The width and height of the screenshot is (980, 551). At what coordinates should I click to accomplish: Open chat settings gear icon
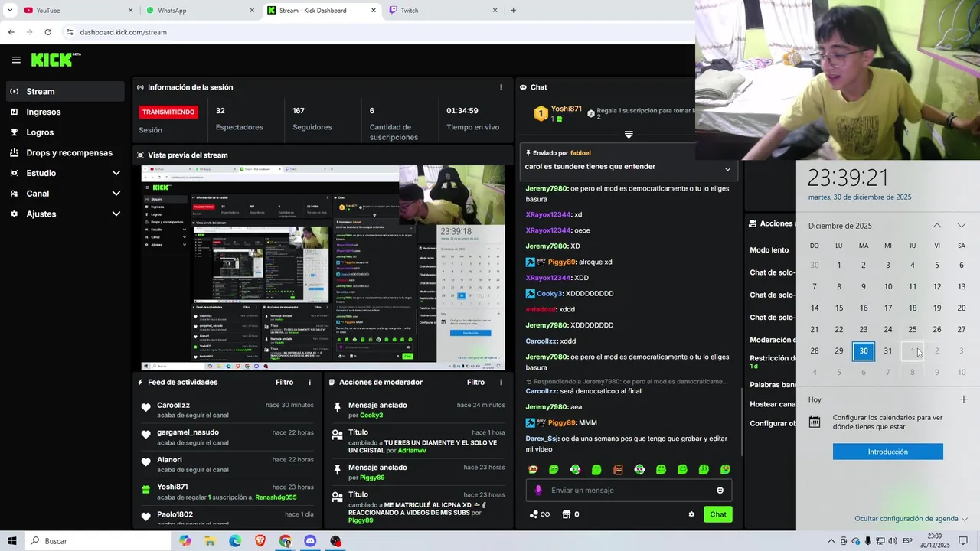691,514
